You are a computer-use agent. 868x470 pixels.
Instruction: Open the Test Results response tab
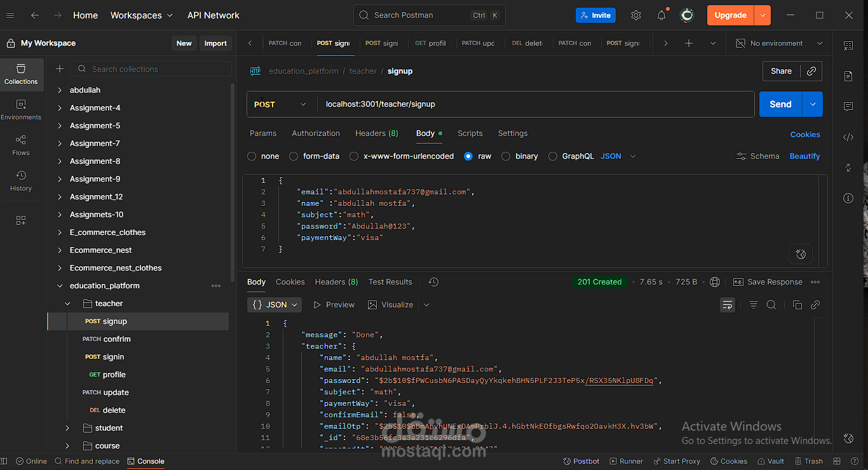click(390, 282)
